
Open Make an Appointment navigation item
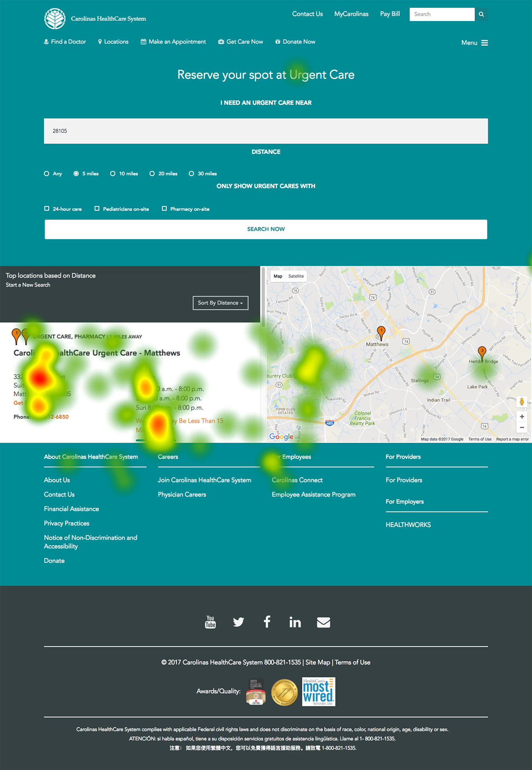pyautogui.click(x=173, y=42)
